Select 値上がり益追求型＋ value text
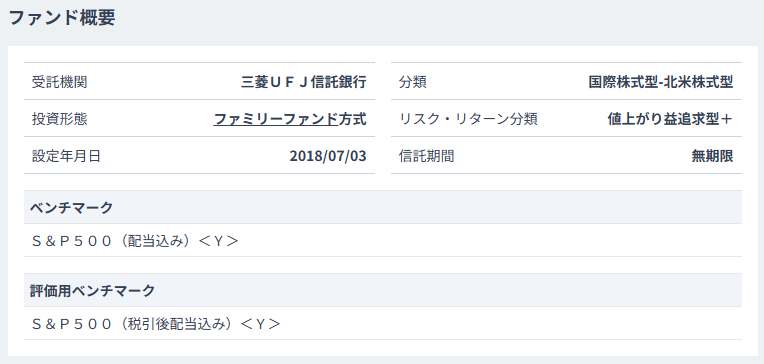The image size is (764, 364). click(670, 119)
